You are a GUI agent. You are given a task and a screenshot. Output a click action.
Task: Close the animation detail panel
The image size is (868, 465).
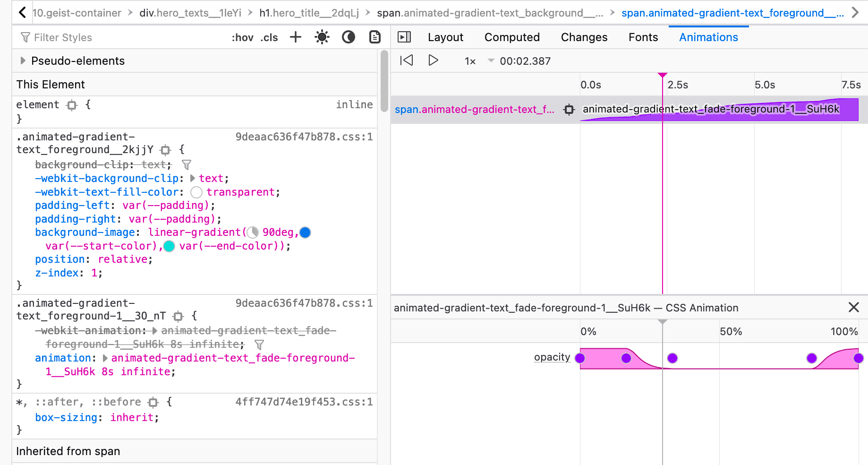pyautogui.click(x=853, y=308)
